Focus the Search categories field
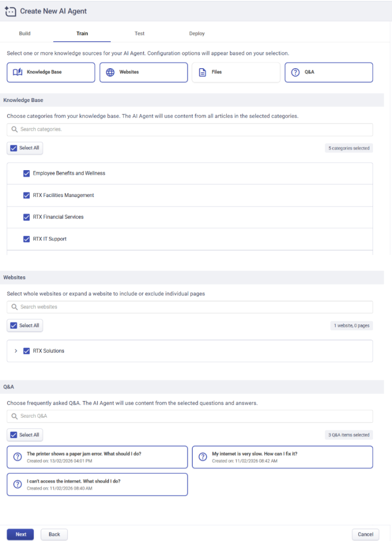Viewport: 392px width, 541px height. (190, 129)
